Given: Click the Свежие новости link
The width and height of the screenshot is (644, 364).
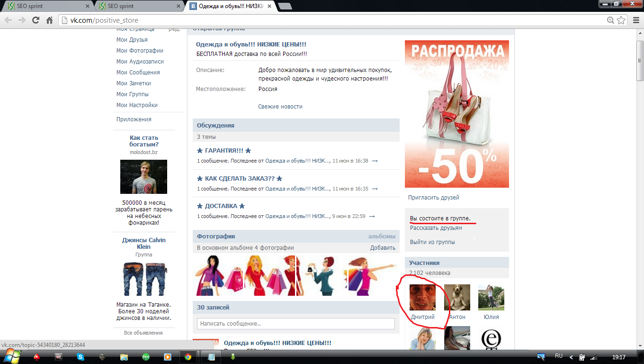Looking at the screenshot, I should 280,107.
